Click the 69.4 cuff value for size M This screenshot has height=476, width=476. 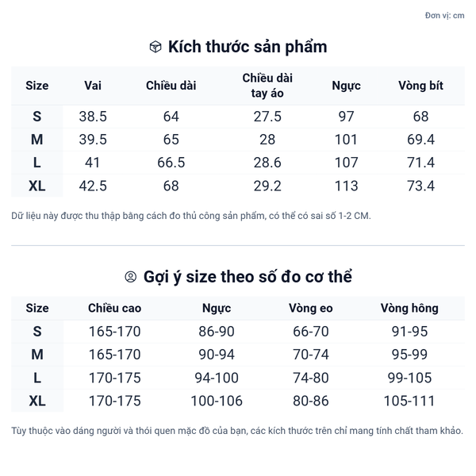(420, 140)
